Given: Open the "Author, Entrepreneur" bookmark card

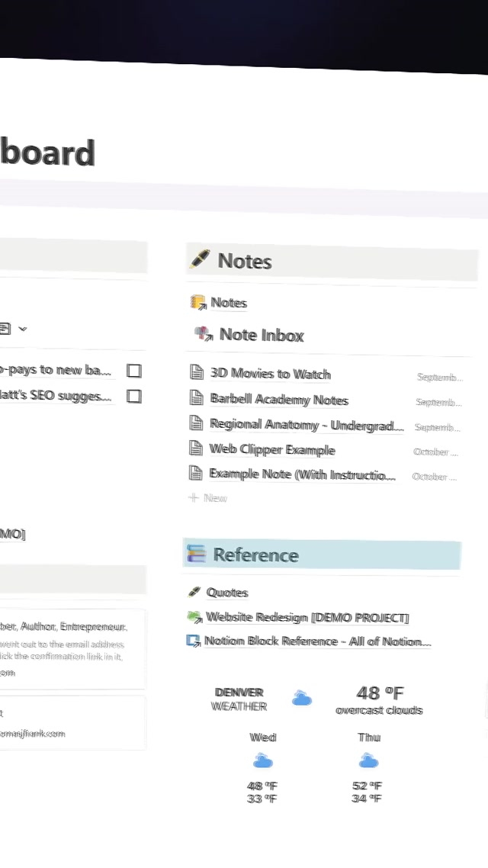Looking at the screenshot, I should pyautogui.click(x=72, y=648).
